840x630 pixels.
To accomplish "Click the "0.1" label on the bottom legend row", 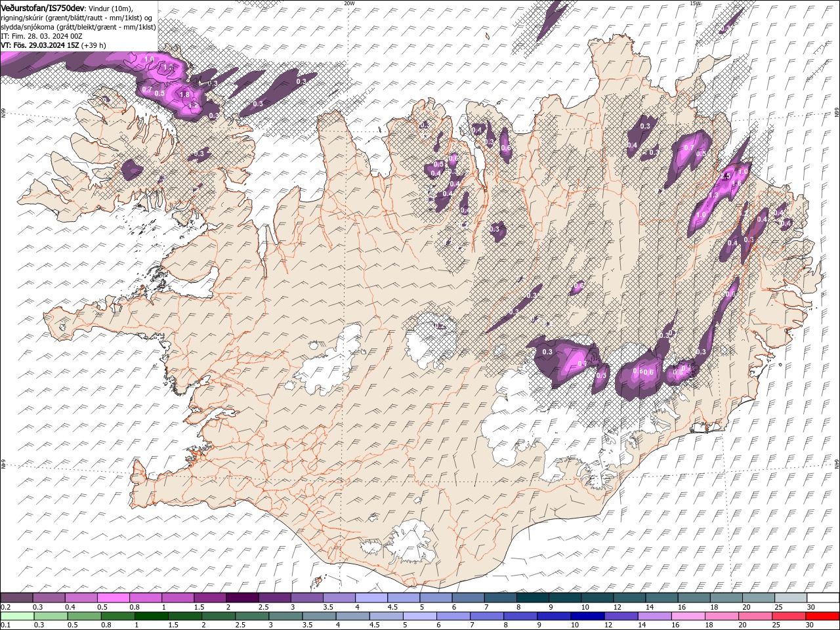I will click(5, 625).
